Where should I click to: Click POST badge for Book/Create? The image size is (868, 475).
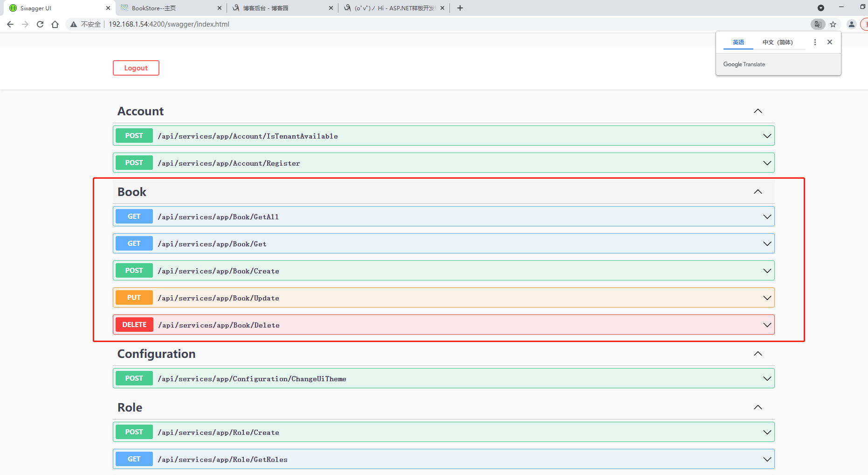[134, 271]
